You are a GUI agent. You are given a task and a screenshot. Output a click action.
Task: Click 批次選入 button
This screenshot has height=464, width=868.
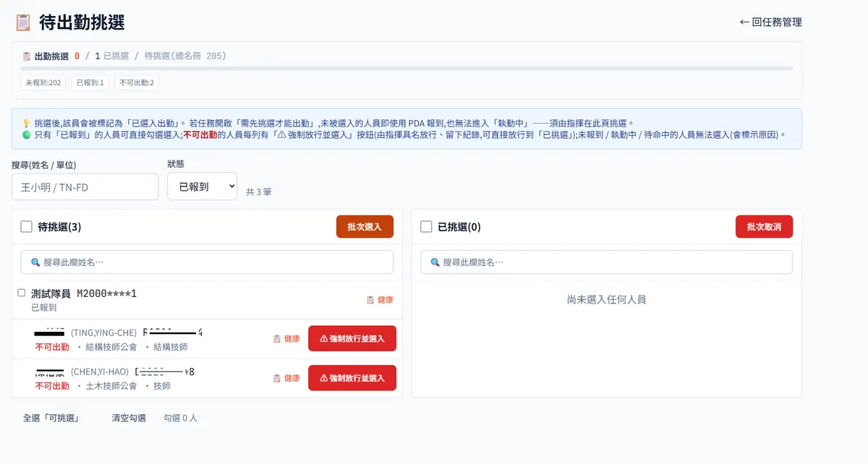(365, 227)
